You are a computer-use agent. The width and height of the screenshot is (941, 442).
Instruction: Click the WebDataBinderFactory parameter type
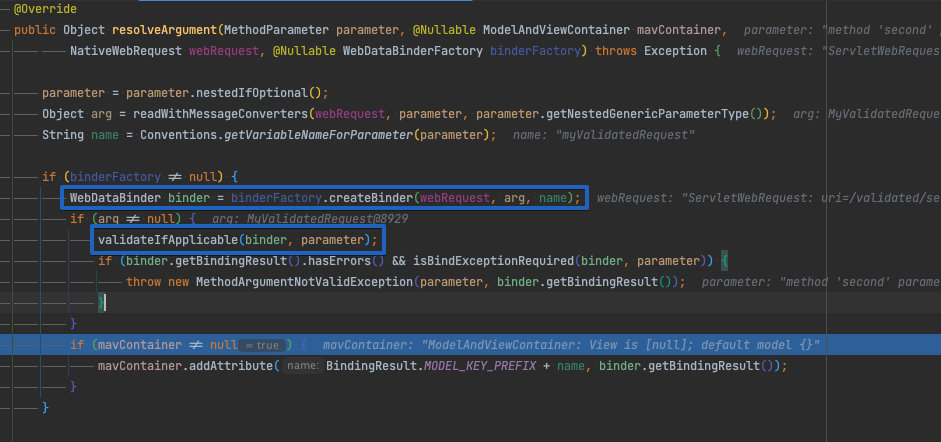pos(413,51)
